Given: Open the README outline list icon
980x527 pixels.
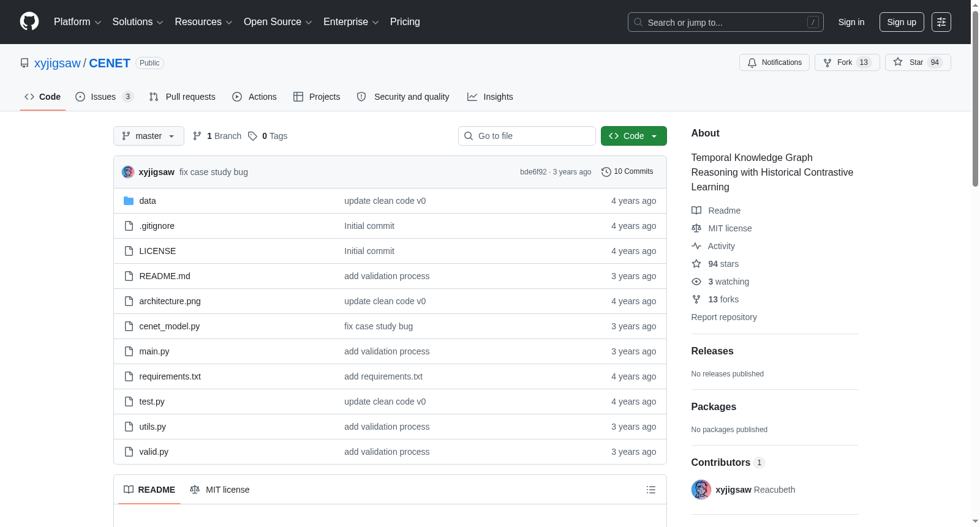Looking at the screenshot, I should click(651, 490).
